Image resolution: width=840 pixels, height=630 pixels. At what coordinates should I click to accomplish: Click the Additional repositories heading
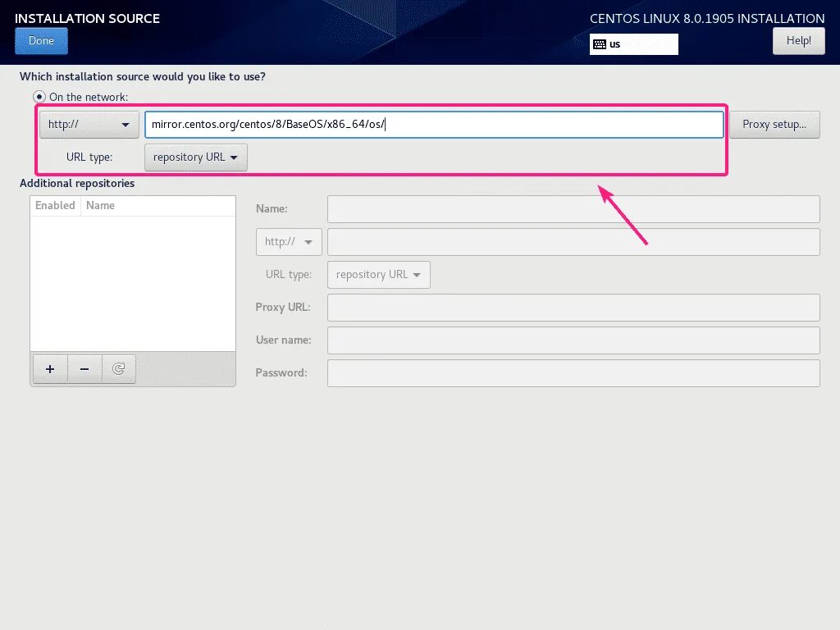77,183
